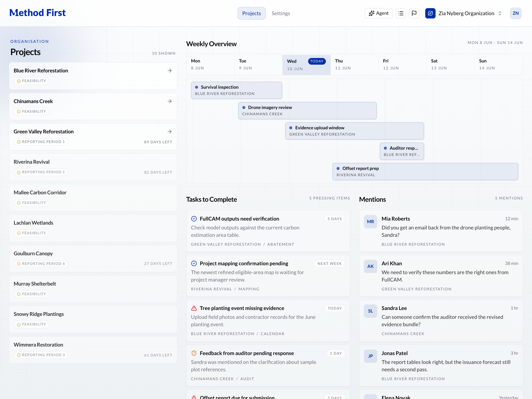
Task: Open Project mapping confirmation pending task
Action: tap(268, 276)
